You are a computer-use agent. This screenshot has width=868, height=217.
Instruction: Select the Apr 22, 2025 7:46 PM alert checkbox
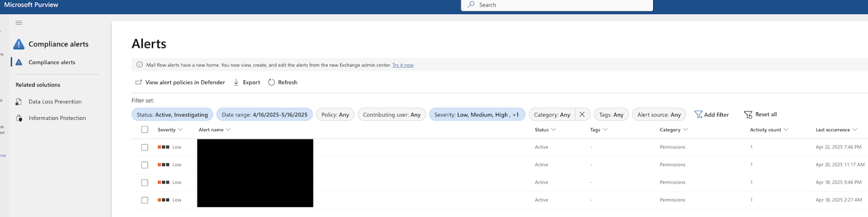click(144, 148)
